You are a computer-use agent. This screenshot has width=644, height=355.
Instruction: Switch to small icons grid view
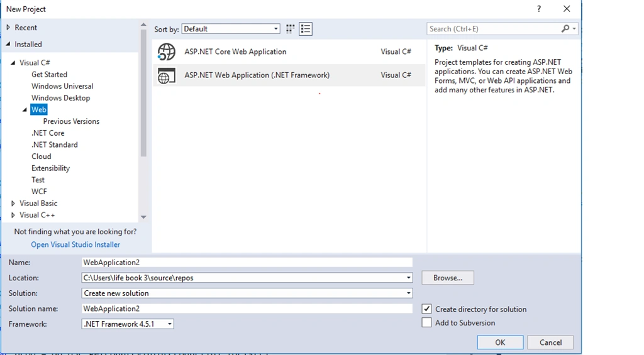tap(291, 29)
